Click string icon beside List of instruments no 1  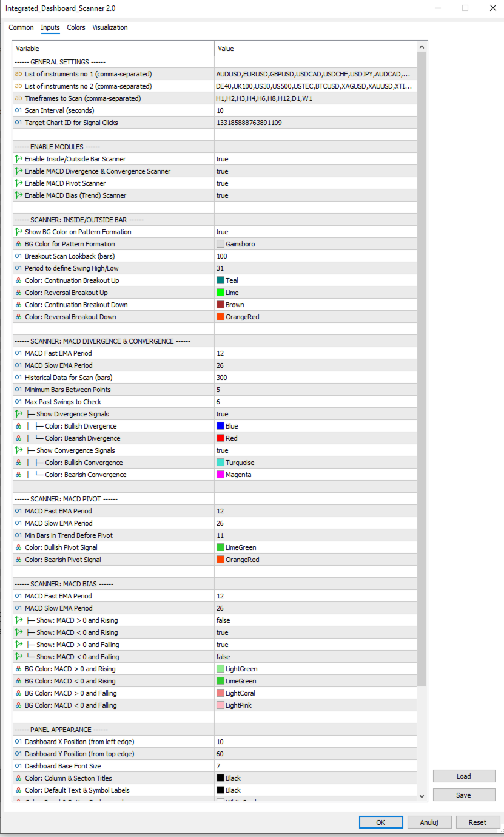point(18,74)
